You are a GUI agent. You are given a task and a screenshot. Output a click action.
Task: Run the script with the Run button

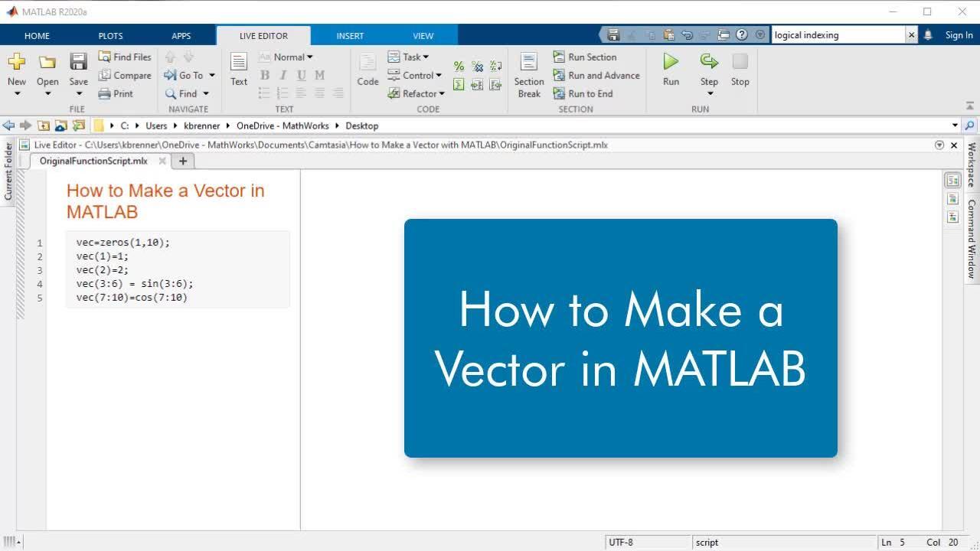(670, 69)
